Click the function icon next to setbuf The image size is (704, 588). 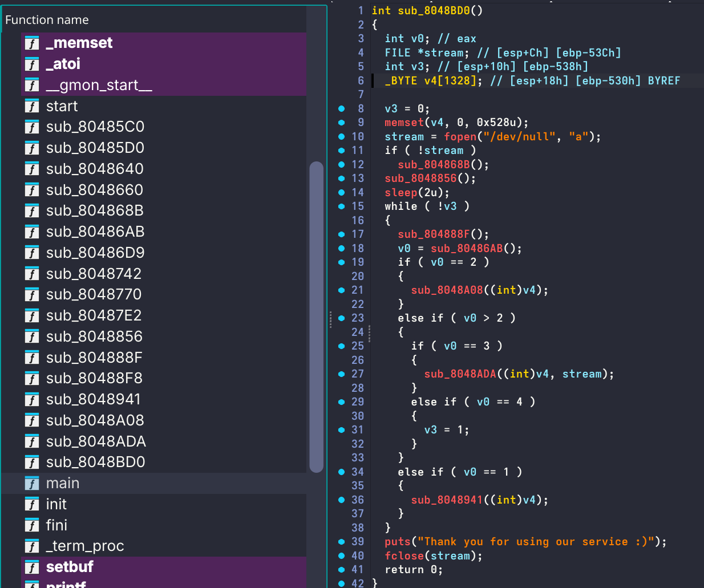pos(32,567)
